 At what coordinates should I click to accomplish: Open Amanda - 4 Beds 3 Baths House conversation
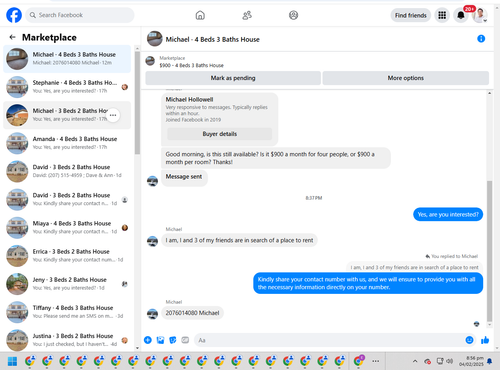click(67, 143)
